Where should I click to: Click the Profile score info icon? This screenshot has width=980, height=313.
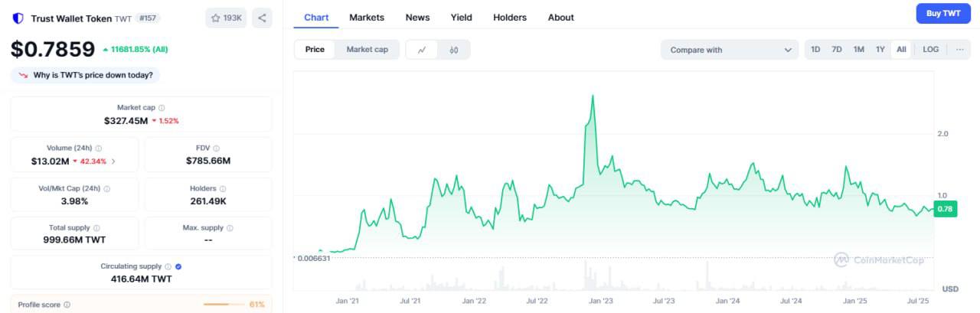tap(67, 305)
